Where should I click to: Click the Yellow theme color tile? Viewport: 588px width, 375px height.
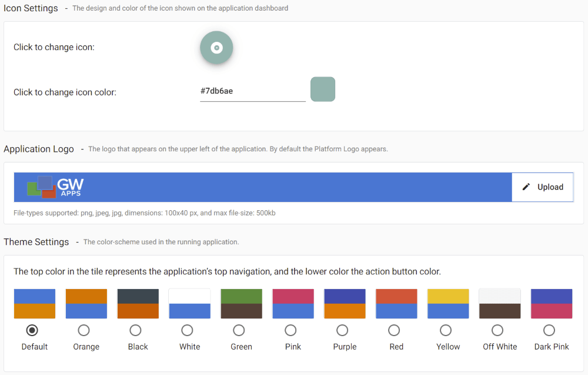[x=448, y=304]
